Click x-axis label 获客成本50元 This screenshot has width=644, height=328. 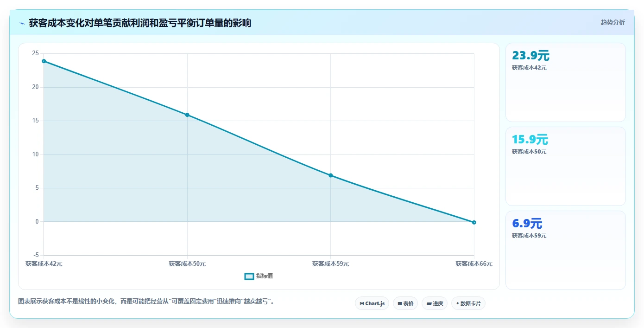click(187, 264)
